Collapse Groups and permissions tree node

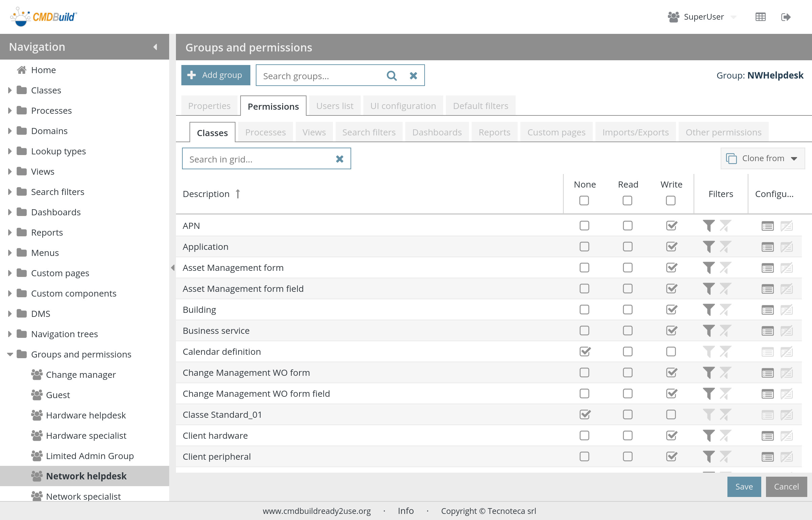[x=10, y=354]
